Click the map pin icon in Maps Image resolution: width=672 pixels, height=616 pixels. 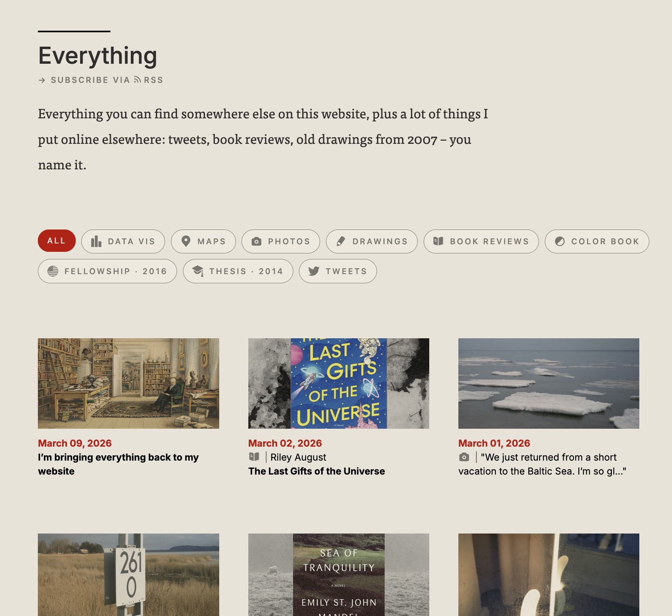pyautogui.click(x=186, y=241)
